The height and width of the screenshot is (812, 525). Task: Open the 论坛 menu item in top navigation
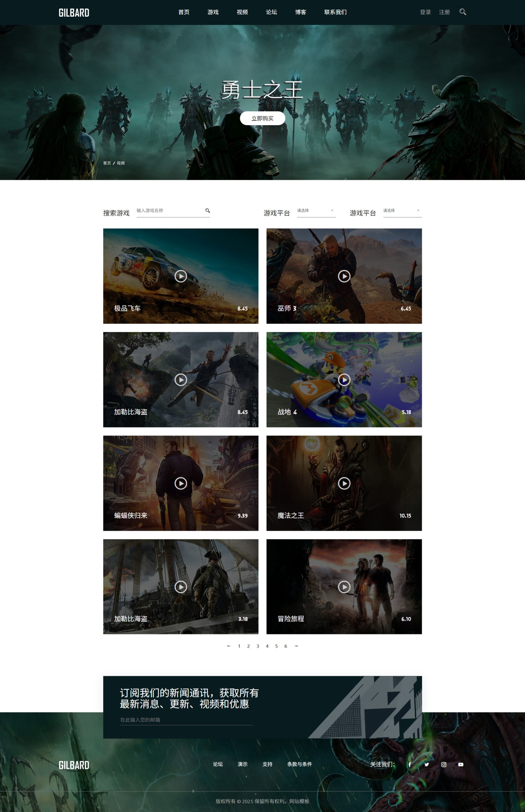pos(271,12)
